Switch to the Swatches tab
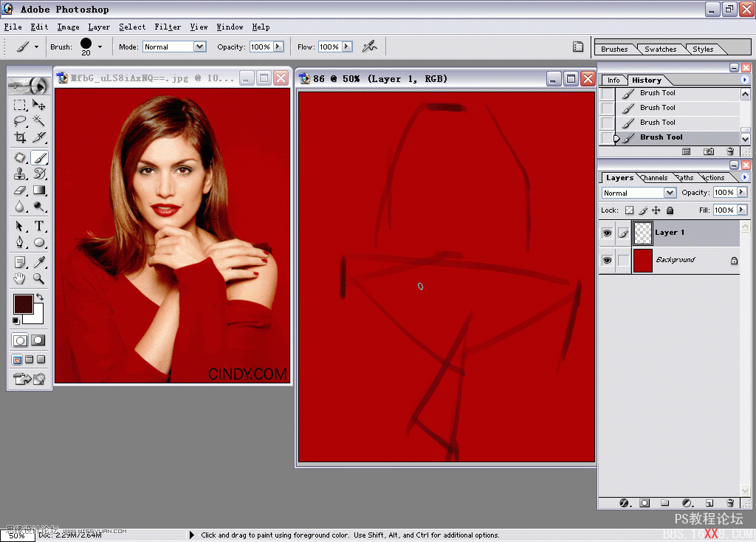756x542 pixels. click(x=660, y=49)
